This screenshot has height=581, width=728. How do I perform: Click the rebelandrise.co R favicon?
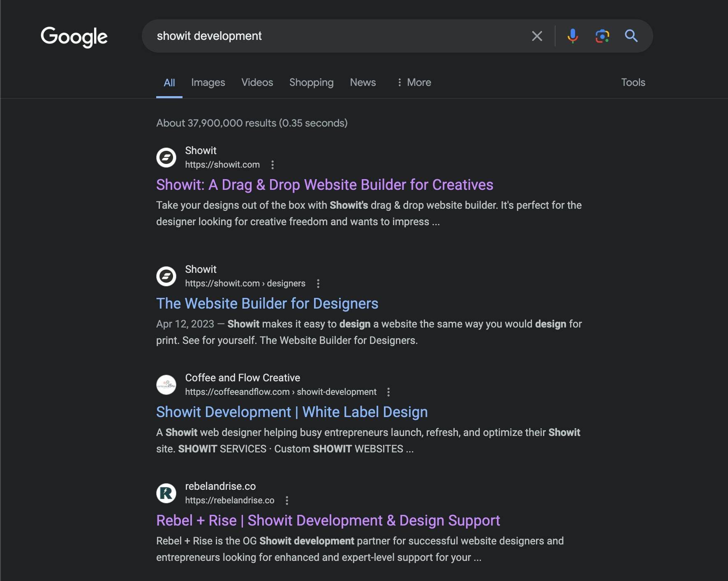166,493
